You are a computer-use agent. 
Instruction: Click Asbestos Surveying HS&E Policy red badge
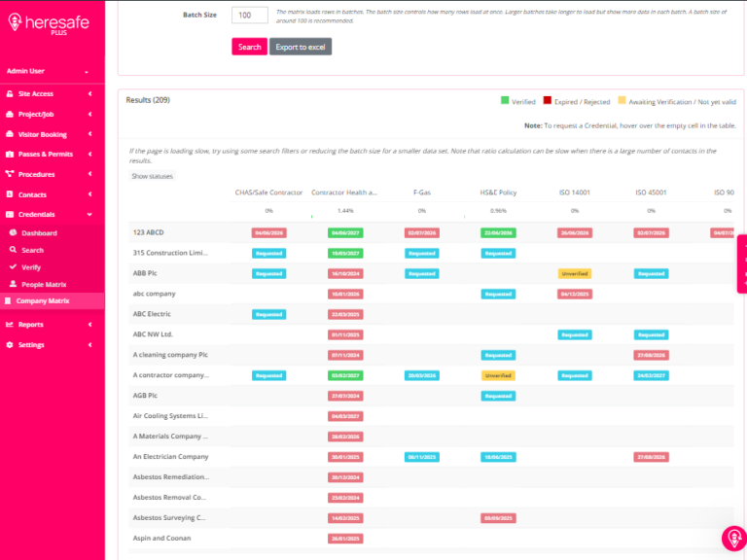pyautogui.click(x=498, y=518)
